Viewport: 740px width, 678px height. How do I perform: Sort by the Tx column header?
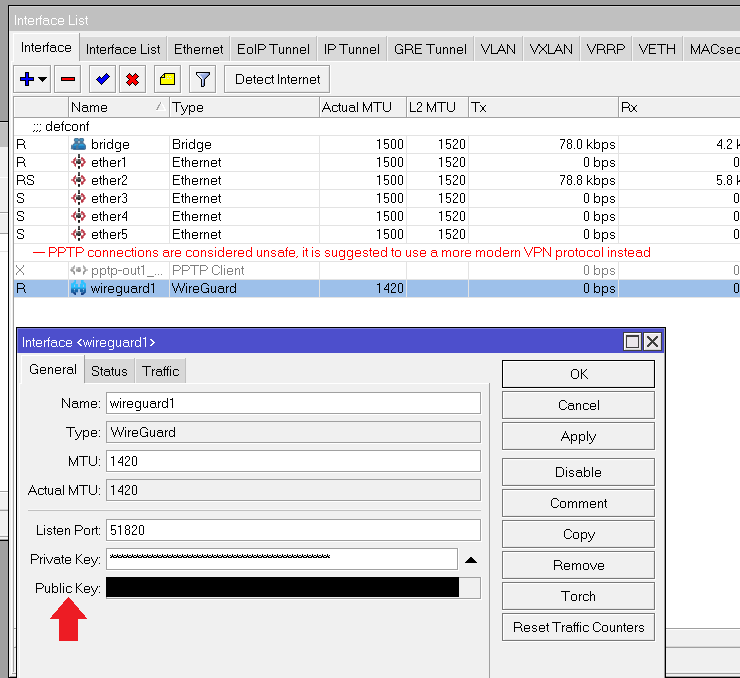543,108
